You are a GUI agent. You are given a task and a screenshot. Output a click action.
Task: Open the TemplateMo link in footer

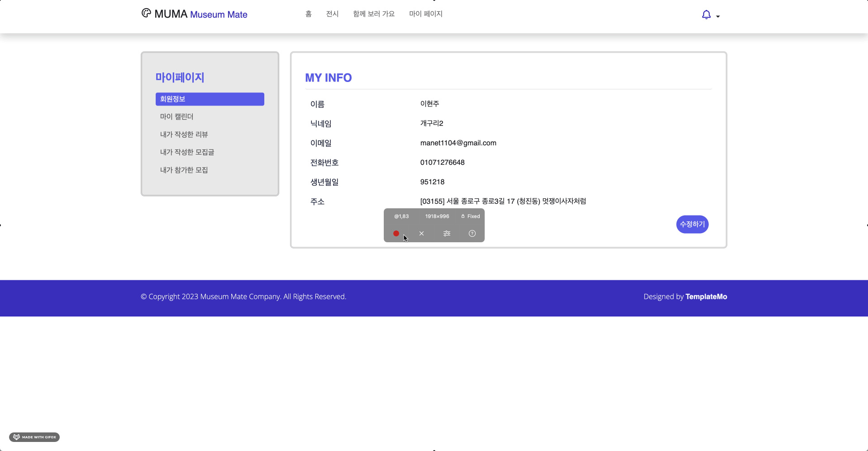[706, 297]
